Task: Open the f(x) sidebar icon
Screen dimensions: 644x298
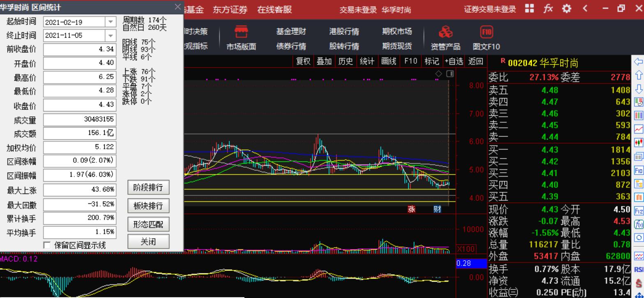Action: (639, 224)
